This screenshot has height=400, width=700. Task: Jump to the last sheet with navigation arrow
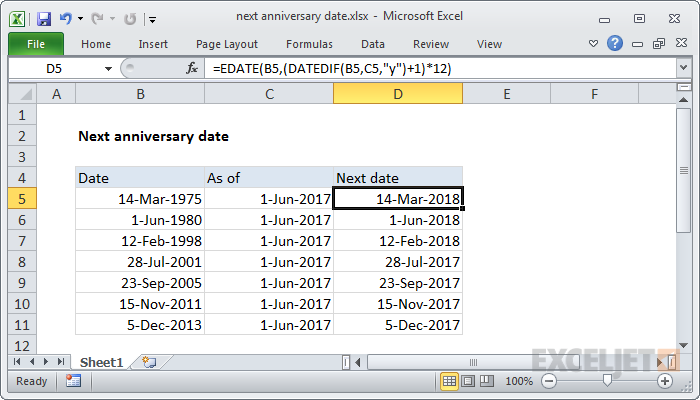coord(62,361)
